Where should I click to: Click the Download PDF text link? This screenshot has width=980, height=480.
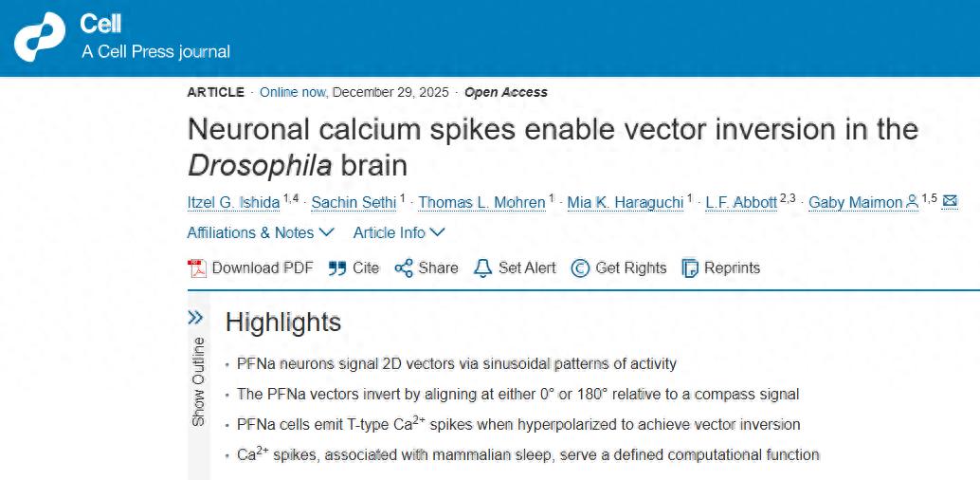tap(262, 268)
